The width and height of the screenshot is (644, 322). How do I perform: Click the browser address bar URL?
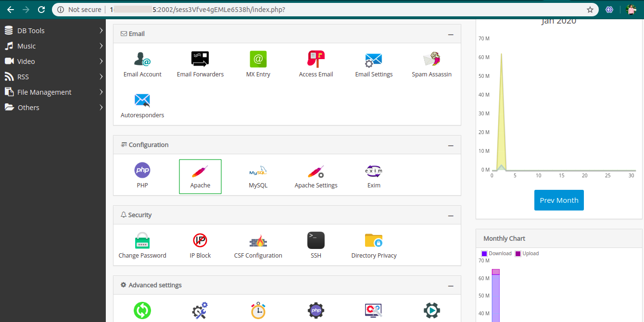pyautogui.click(x=197, y=10)
